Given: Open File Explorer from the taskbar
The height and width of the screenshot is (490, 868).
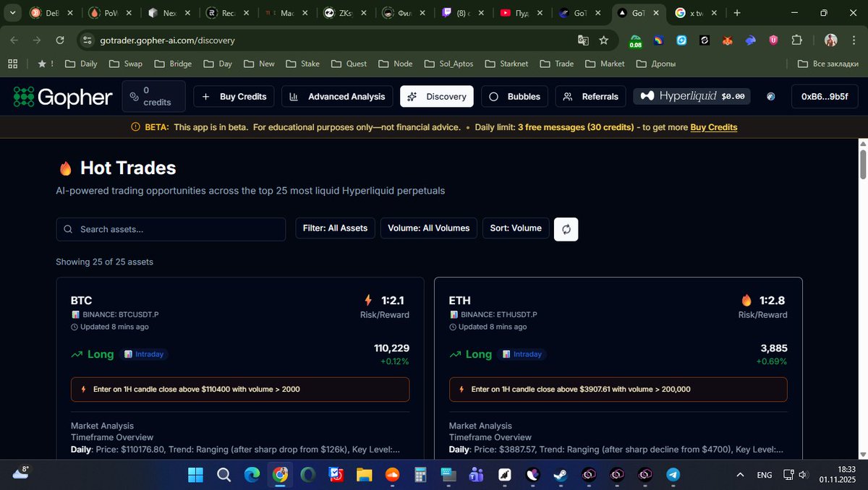Looking at the screenshot, I should point(364,475).
